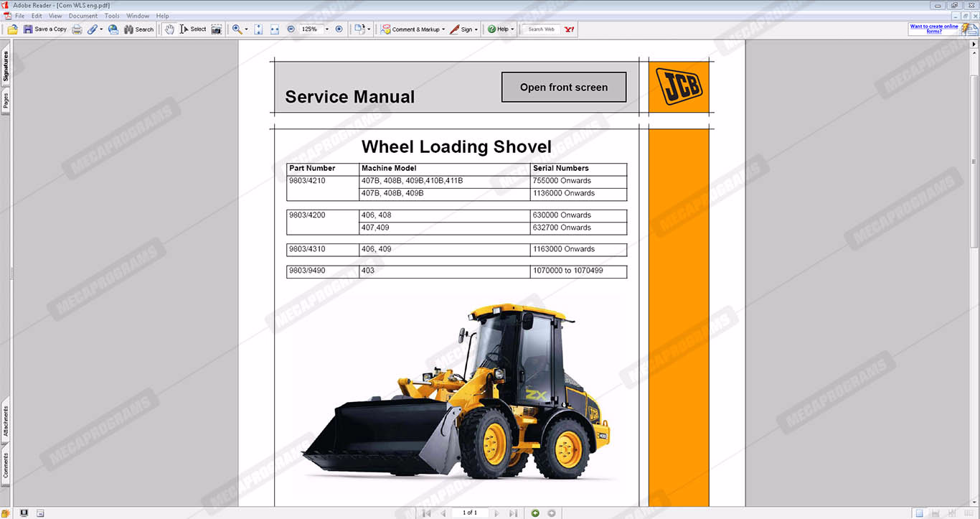This screenshot has height=519, width=980.
Task: Click the Print icon
Action: pyautogui.click(x=77, y=29)
